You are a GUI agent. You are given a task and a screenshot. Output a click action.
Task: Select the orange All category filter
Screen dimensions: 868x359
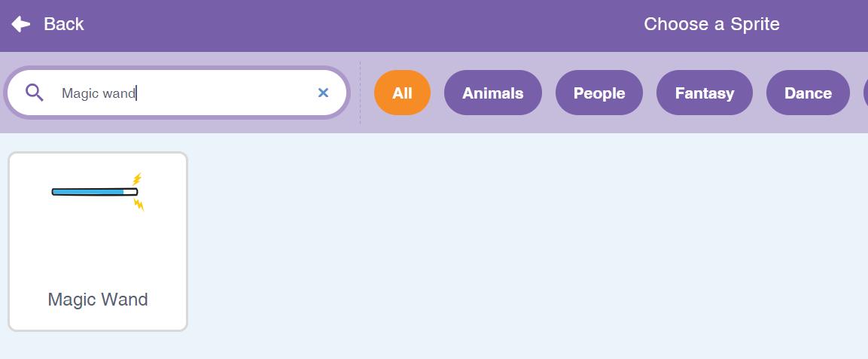click(x=402, y=93)
